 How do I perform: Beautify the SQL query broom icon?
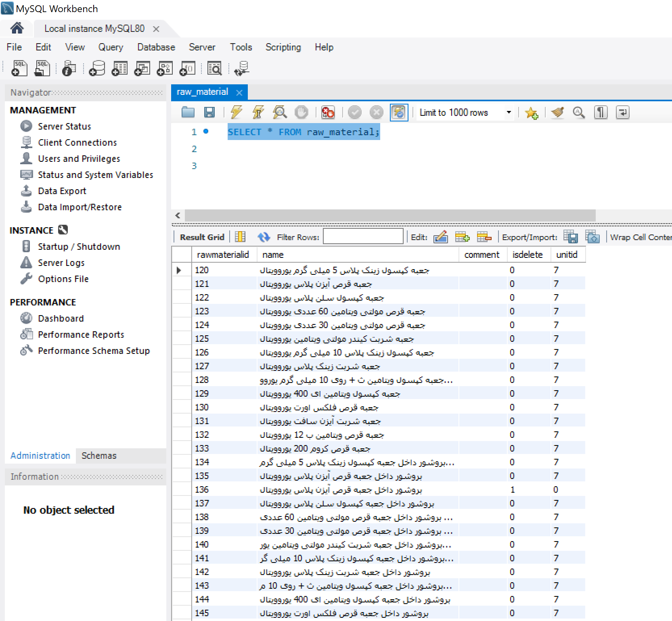point(557,112)
